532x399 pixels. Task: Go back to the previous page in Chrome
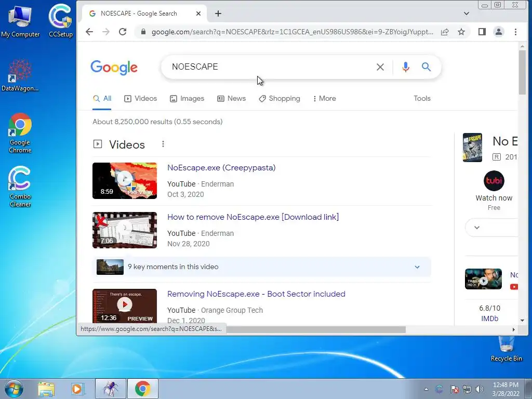(x=89, y=32)
